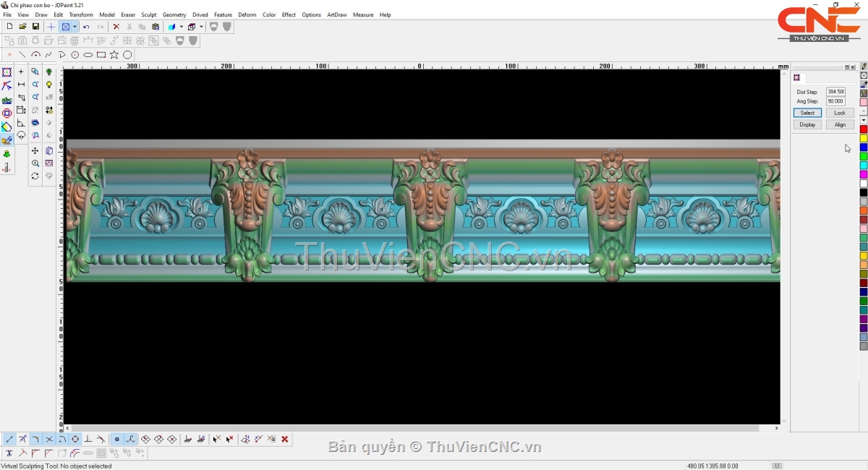
Task: Toggle the circle center snap option
Action: 75,439
